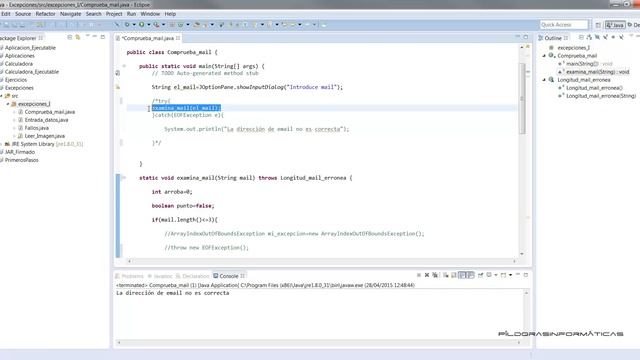Remove all terminated launches in the Console
This screenshot has width=640, height=360.
click(435, 275)
